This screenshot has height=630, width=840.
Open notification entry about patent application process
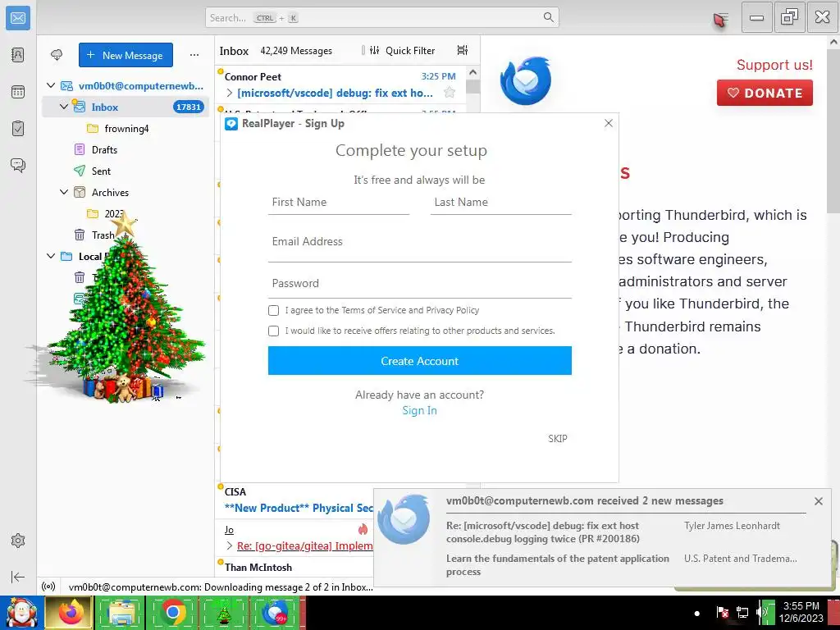click(x=625, y=564)
